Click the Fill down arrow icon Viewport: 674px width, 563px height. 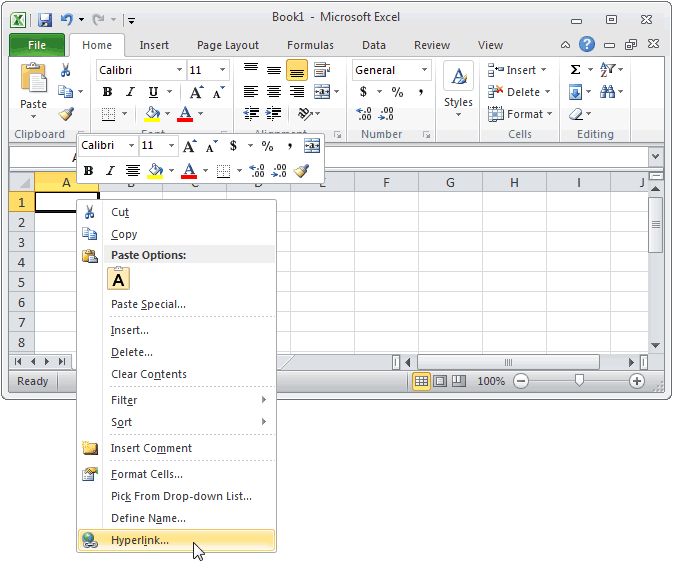575,92
